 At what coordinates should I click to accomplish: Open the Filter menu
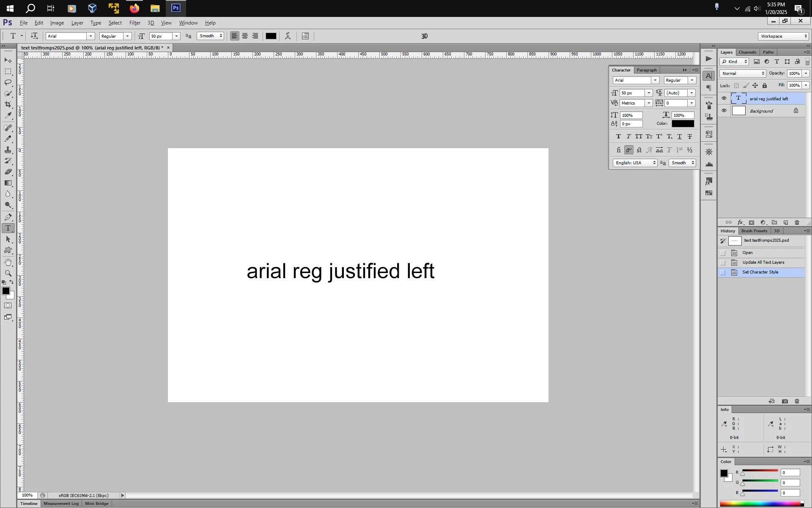point(134,23)
